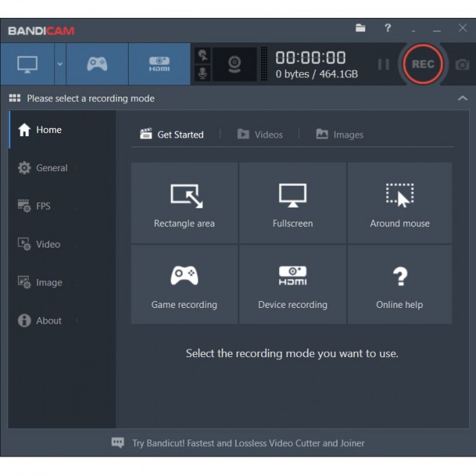Click the BANDICAM logo
The height and width of the screenshot is (476, 476).
point(42,30)
